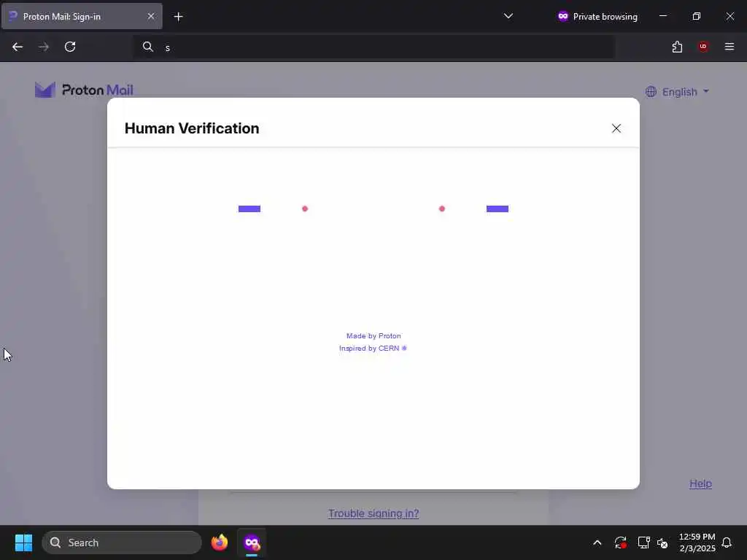
Task: Close the Proton Mail Sign-in tab
Action: point(151,16)
